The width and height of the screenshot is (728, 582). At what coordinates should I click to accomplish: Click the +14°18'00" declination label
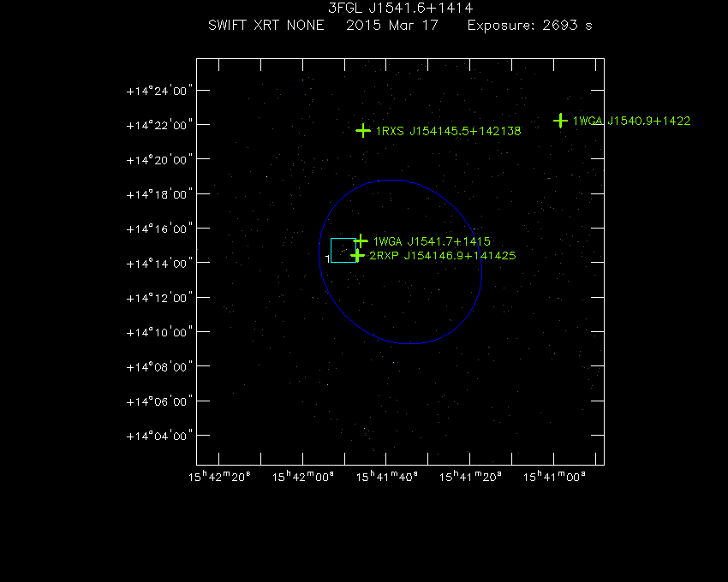point(159,194)
